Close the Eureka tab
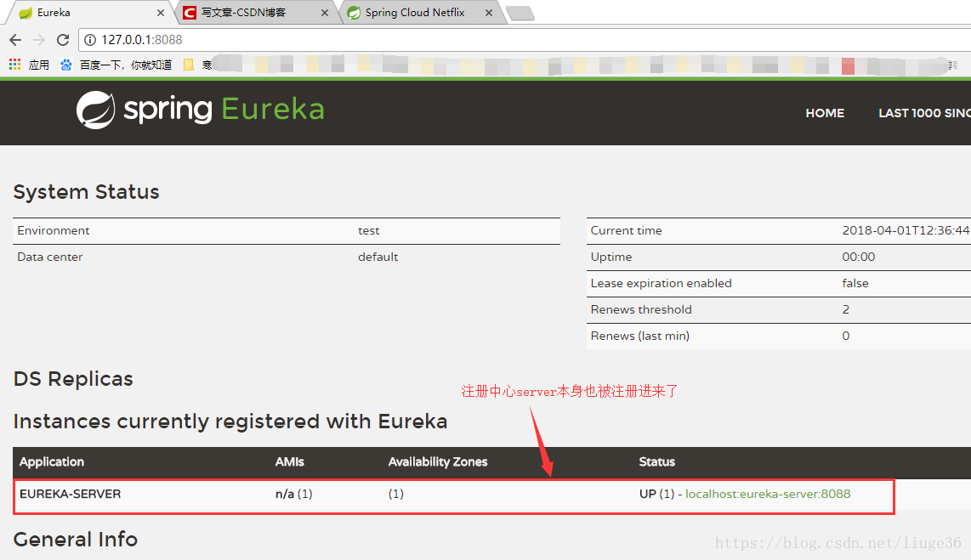Screen dimensions: 971x560 [x=161, y=13]
